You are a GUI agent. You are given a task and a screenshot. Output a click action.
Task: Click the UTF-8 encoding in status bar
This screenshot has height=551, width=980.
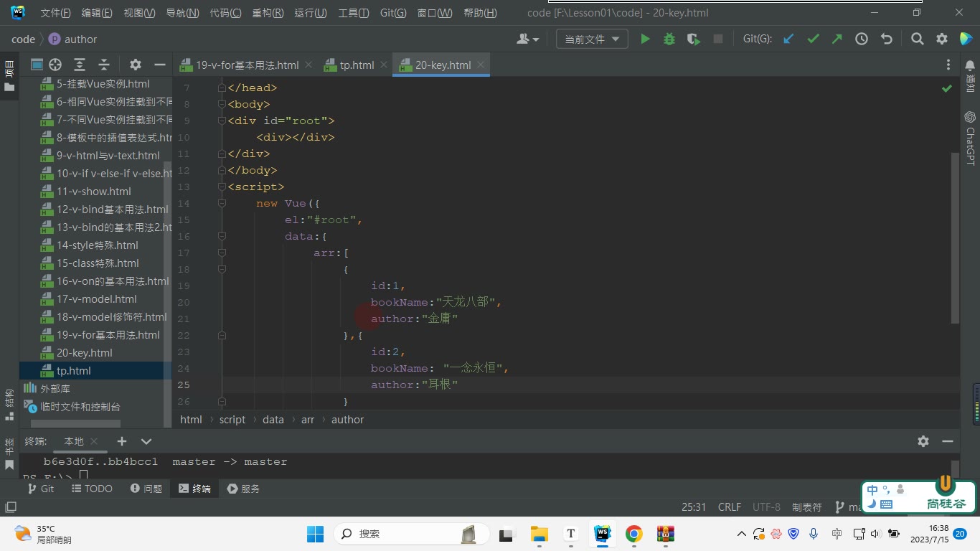[766, 507]
